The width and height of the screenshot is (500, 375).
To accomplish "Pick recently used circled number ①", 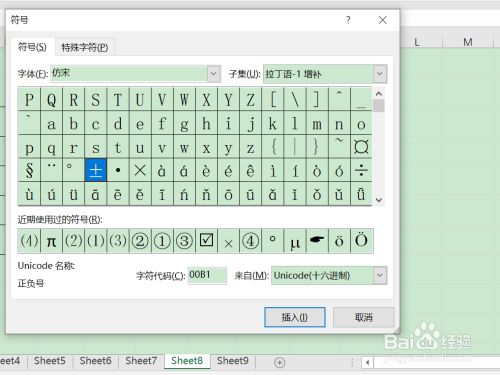I will 162,241.
